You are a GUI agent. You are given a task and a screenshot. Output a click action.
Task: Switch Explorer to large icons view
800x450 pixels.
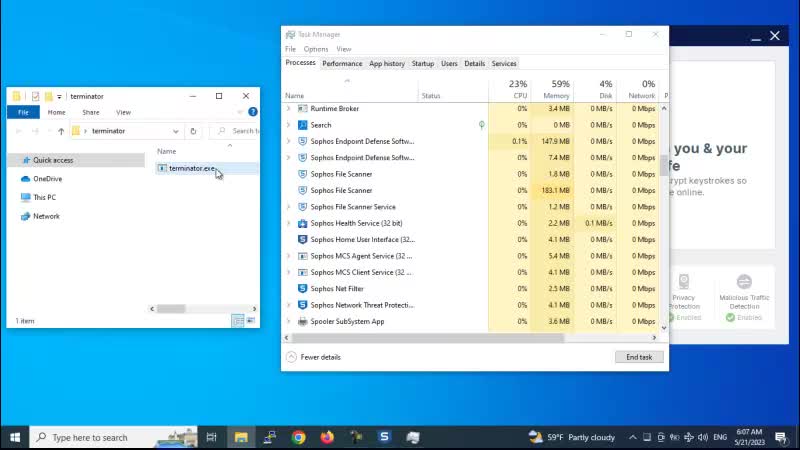click(x=251, y=321)
